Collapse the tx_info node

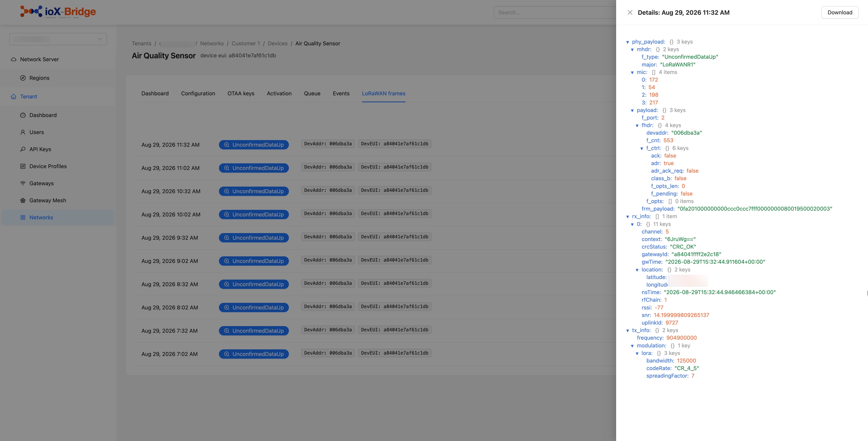pos(627,331)
